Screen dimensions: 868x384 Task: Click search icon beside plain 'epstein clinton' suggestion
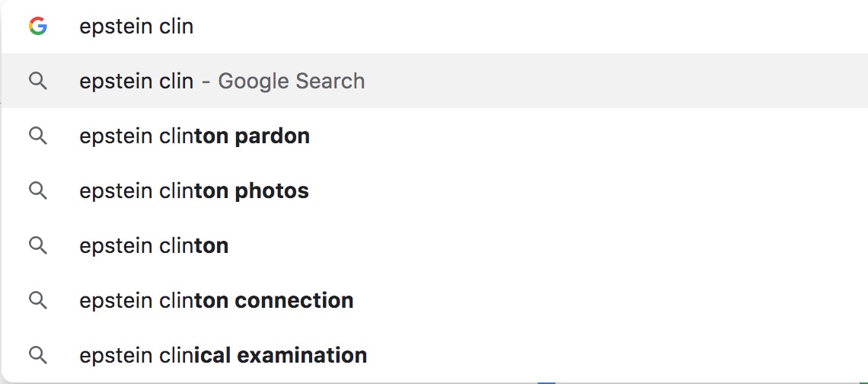(37, 245)
